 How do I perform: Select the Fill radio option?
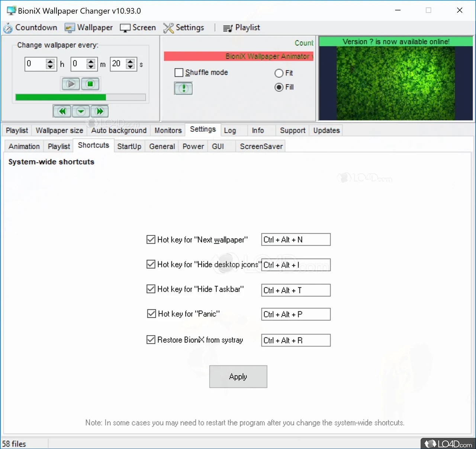[279, 87]
